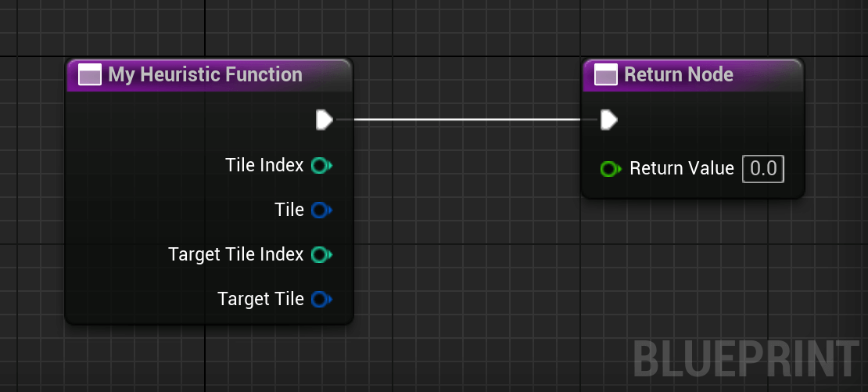Image resolution: width=868 pixels, height=392 pixels.
Task: Click the Return Node execution input pin
Action: pyautogui.click(x=609, y=120)
